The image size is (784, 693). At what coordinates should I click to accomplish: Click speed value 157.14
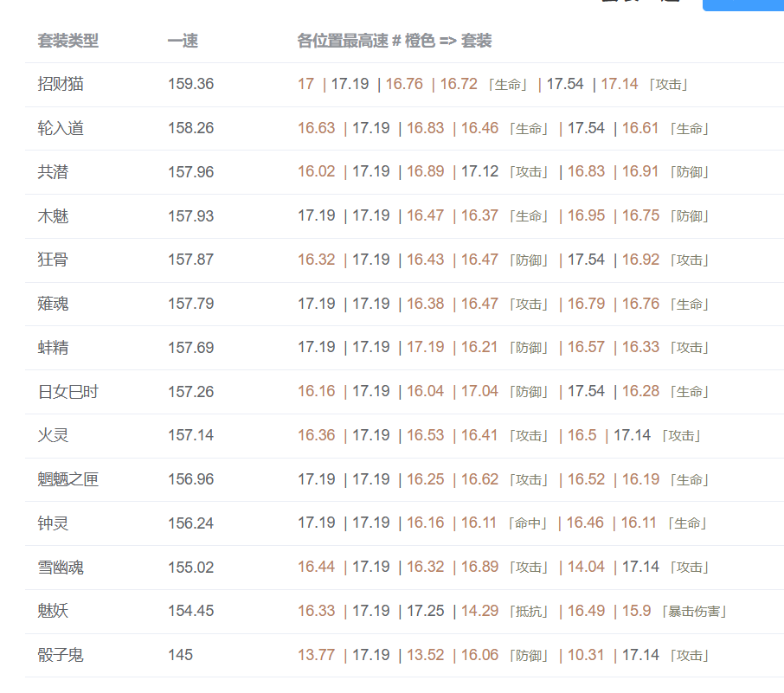[x=191, y=435]
